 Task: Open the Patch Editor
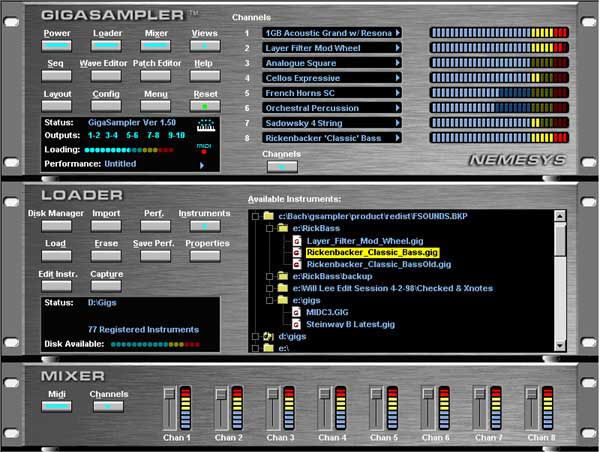coord(155,76)
